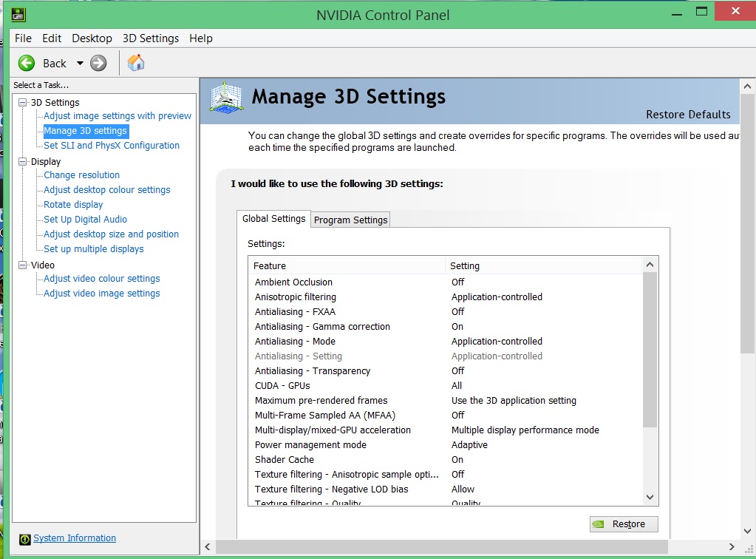Select the Multi-Frame Sampled AA (MFAA) row

(446, 416)
